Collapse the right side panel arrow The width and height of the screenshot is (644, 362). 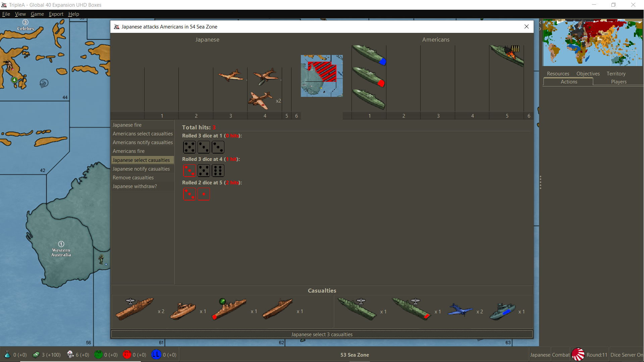540,28
